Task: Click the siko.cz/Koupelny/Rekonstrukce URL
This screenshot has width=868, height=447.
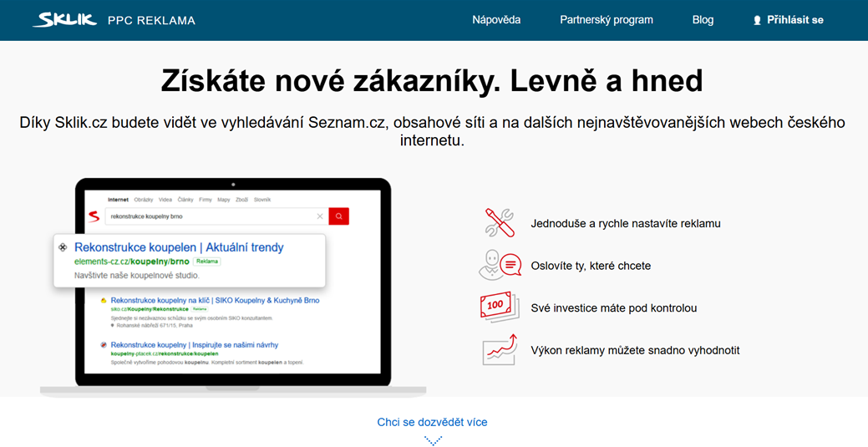Action: click(150, 308)
